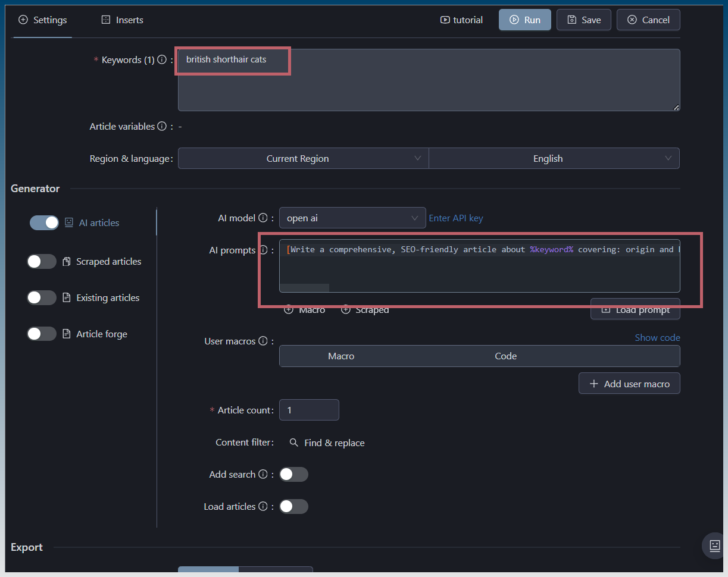Switch to the Inserts tab

122,20
